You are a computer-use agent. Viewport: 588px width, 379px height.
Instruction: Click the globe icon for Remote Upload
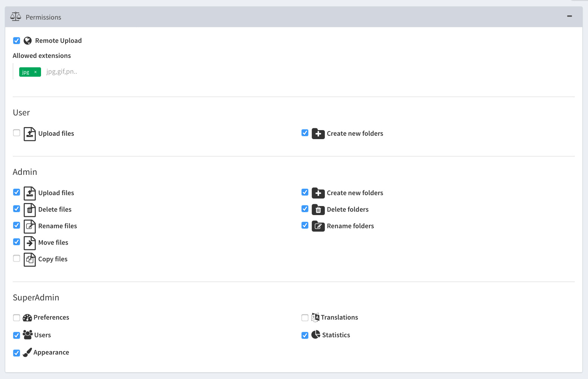pyautogui.click(x=27, y=41)
